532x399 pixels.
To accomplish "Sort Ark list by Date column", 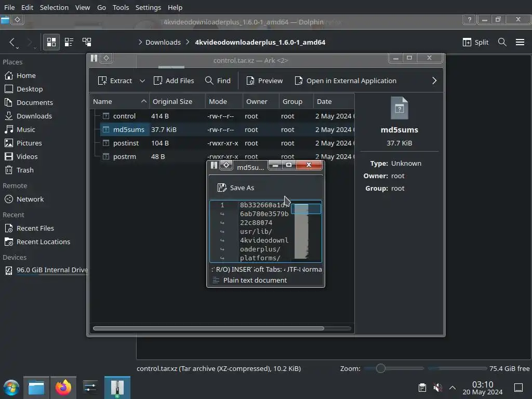I will [334, 101].
